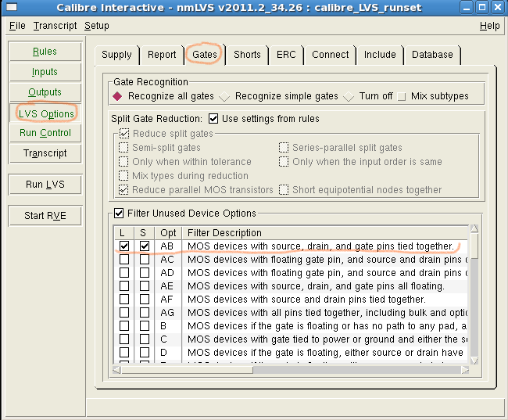Switch to the Database tab

tap(432, 55)
